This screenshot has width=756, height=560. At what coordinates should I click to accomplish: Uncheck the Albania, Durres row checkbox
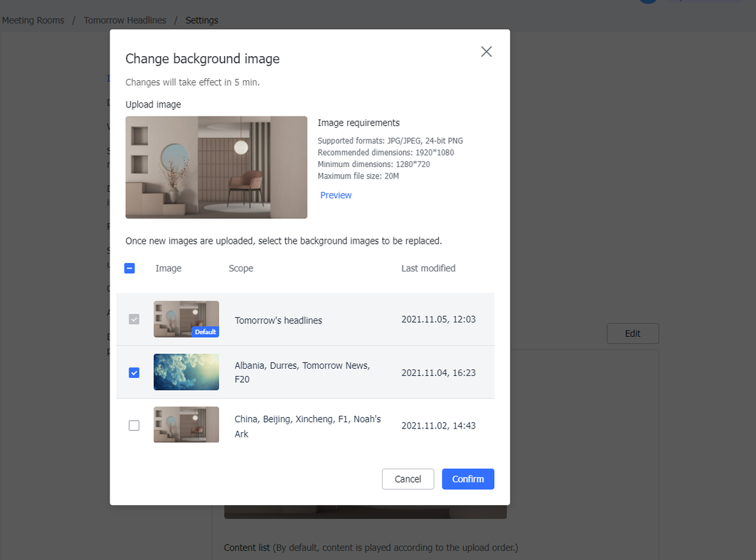click(134, 372)
